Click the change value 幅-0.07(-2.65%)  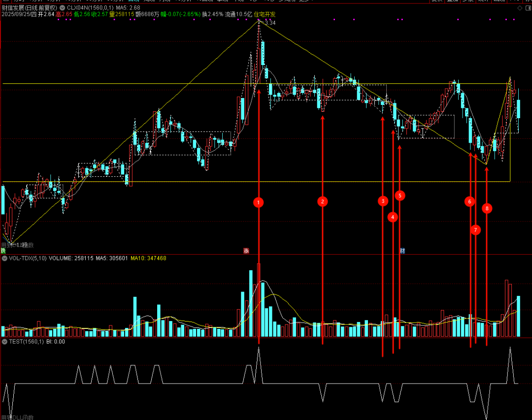(180, 14)
